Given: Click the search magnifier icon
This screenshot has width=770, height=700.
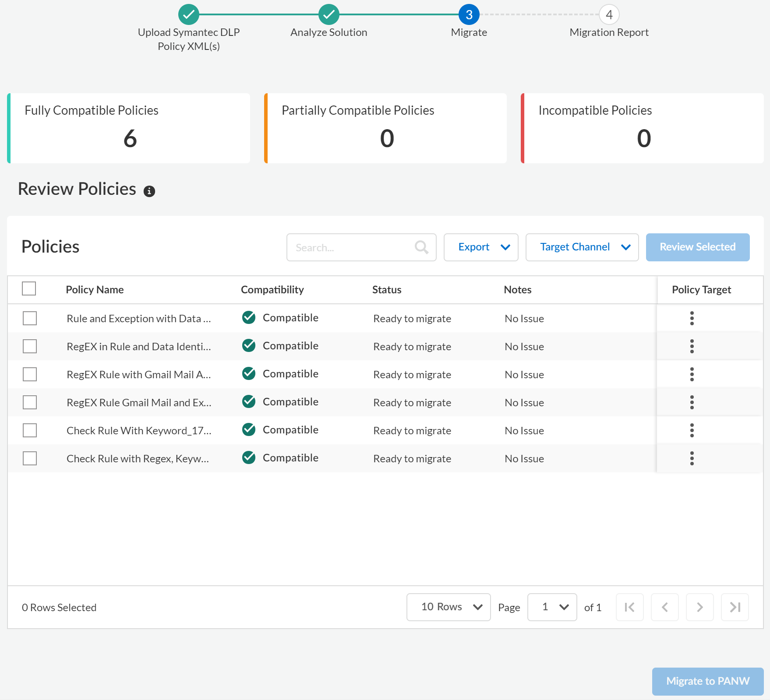Looking at the screenshot, I should pos(421,247).
